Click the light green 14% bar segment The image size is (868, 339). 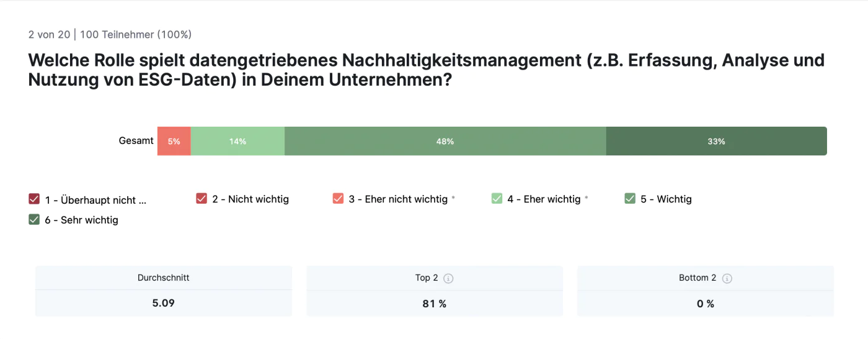click(237, 141)
